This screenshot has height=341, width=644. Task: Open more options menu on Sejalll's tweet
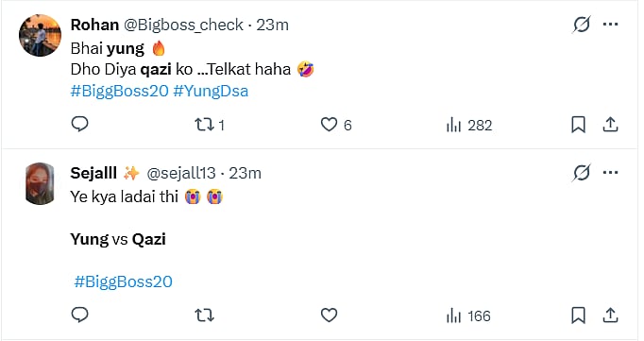(610, 173)
